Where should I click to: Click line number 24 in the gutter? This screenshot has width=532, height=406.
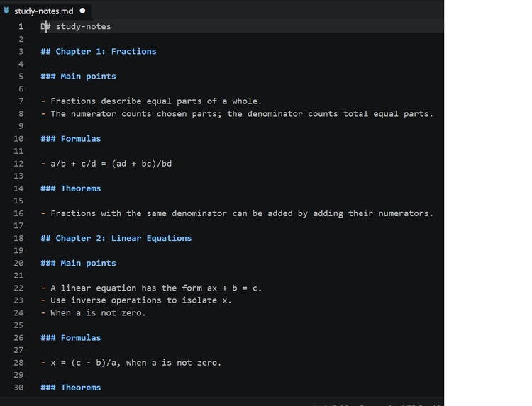pyautogui.click(x=18, y=313)
